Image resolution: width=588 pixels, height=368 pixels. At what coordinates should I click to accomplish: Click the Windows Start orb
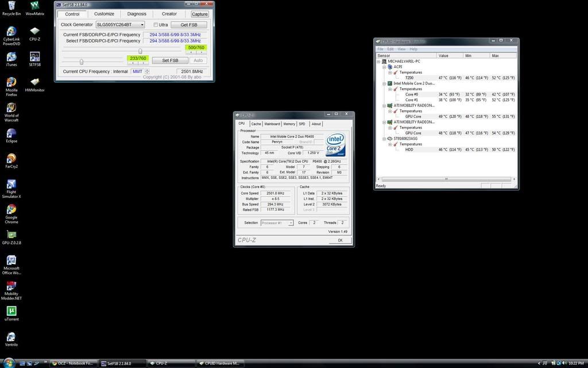click(8, 363)
